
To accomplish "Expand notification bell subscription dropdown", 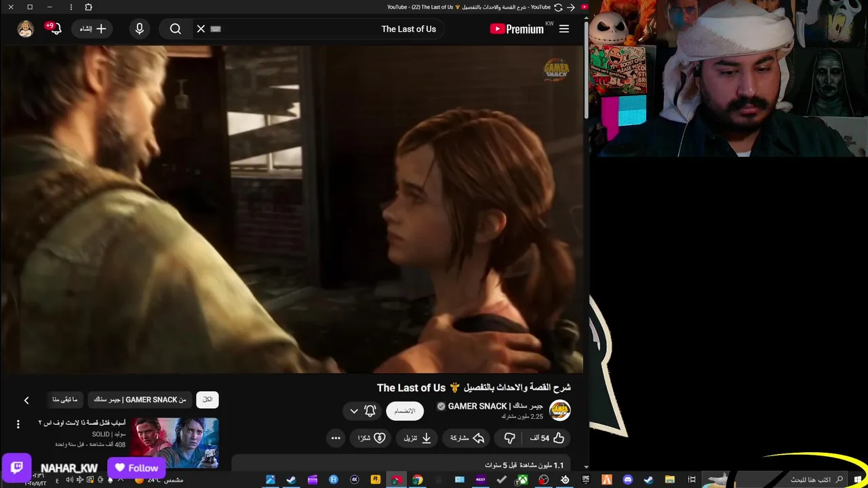I will click(362, 411).
